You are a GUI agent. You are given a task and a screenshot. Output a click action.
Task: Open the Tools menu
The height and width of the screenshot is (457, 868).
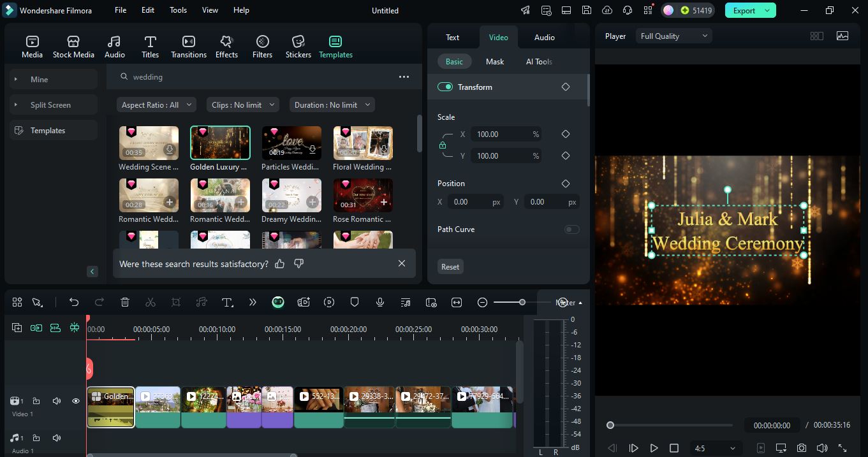[177, 10]
